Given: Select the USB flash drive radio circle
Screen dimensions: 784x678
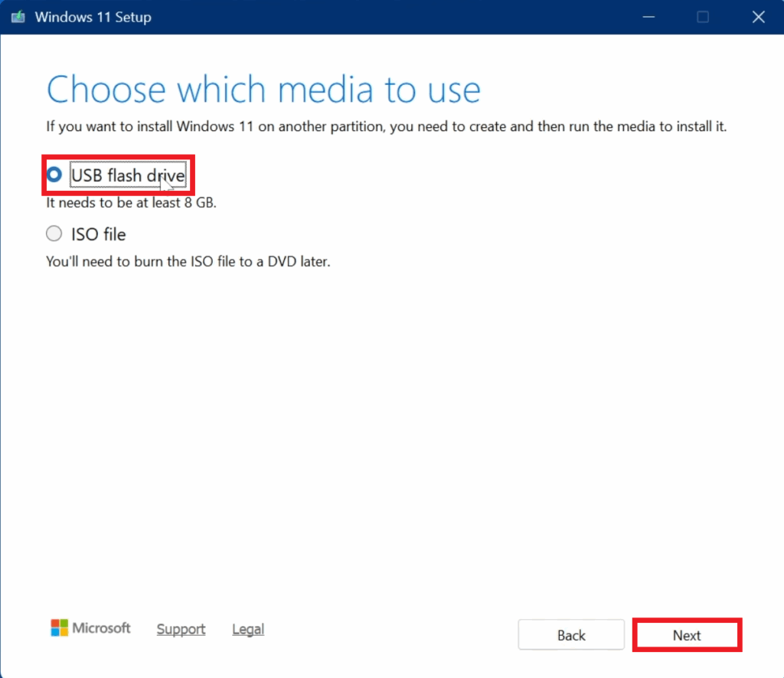Looking at the screenshot, I should [x=54, y=175].
